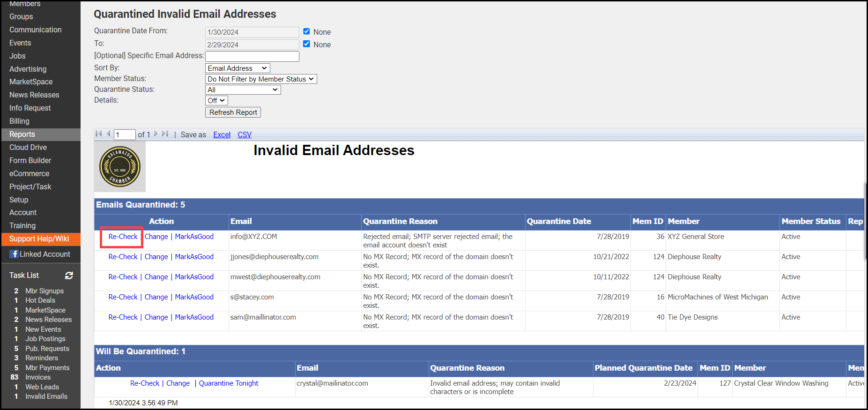Refresh the Task List using its icon

69,276
